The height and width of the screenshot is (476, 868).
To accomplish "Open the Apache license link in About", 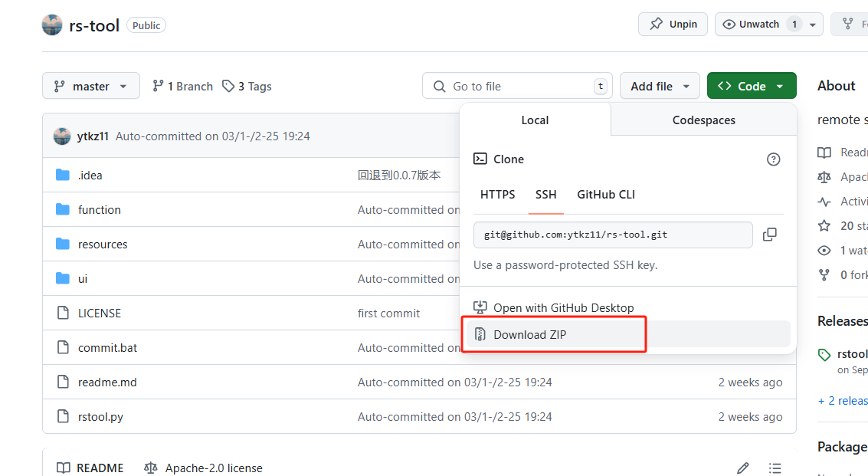I will pos(842,177).
